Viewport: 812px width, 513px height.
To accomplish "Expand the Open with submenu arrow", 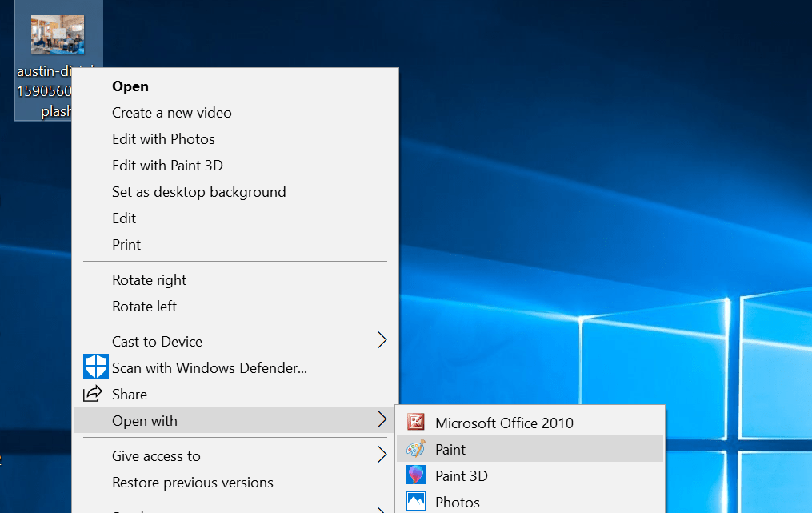I will point(382,419).
